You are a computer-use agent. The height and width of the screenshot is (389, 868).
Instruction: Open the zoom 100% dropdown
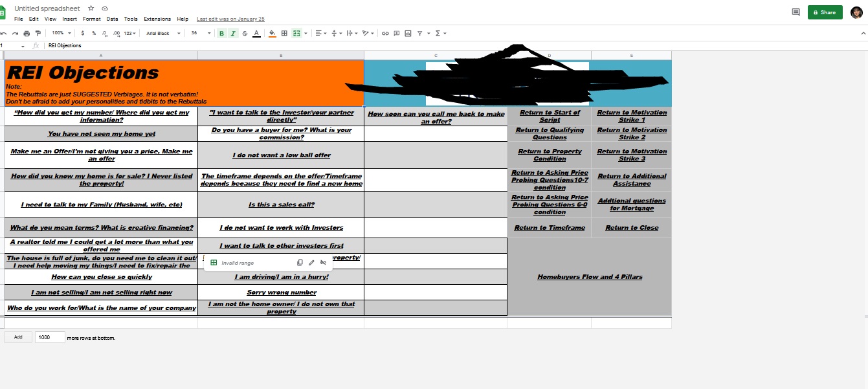point(62,33)
